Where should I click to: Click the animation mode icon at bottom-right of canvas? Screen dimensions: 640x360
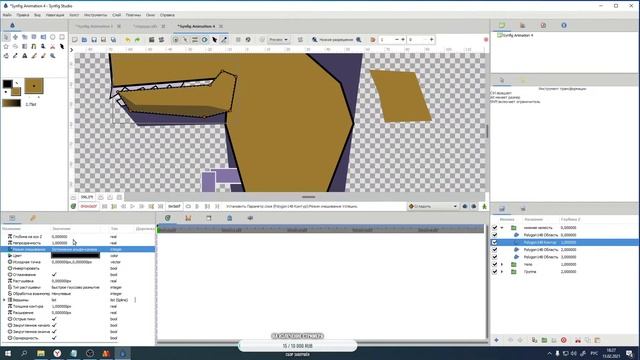point(484,207)
